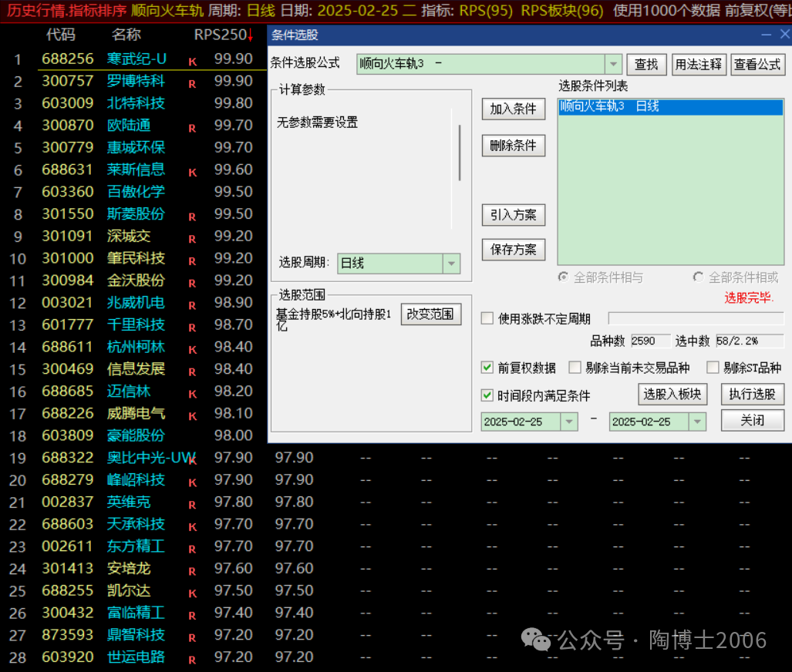The height and width of the screenshot is (672, 792).
Task: Select stock row 惠城环保
Action: point(133,147)
